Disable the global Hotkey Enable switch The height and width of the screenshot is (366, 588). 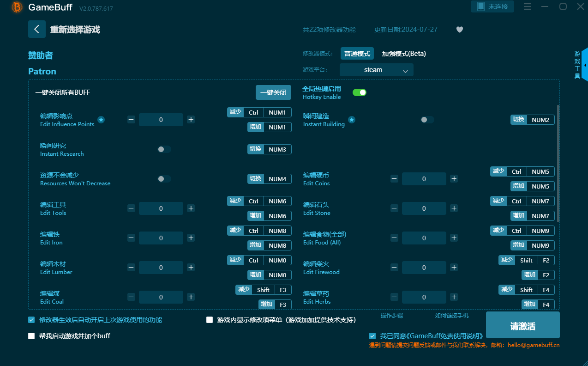[x=359, y=92]
